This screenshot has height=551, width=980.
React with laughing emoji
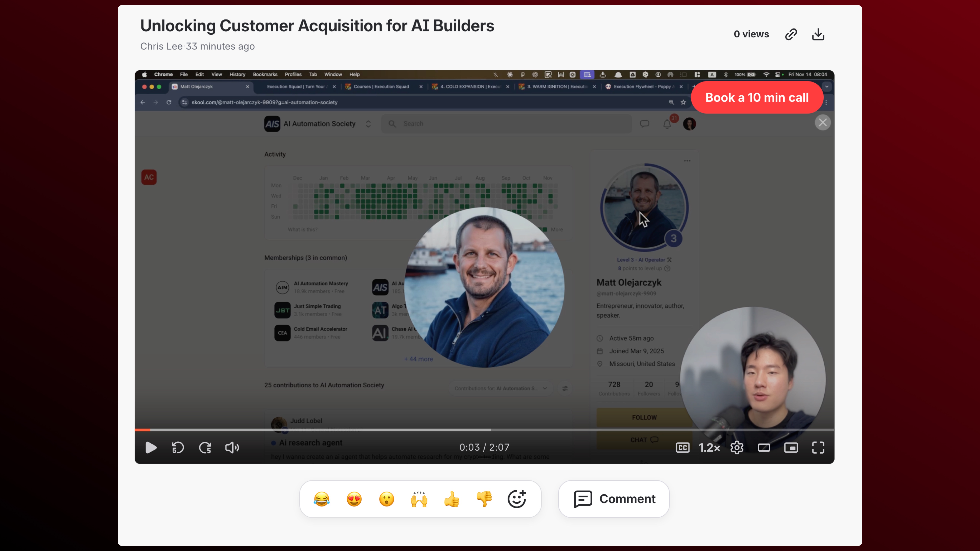322,499
